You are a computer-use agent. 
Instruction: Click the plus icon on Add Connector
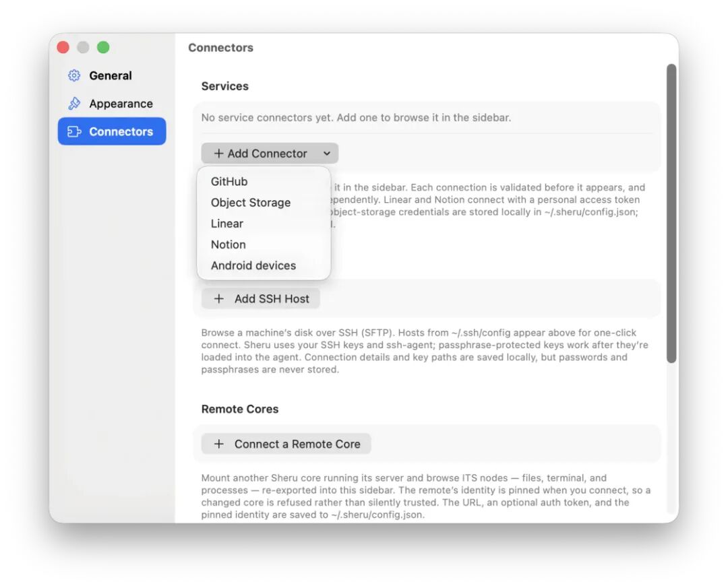click(218, 154)
